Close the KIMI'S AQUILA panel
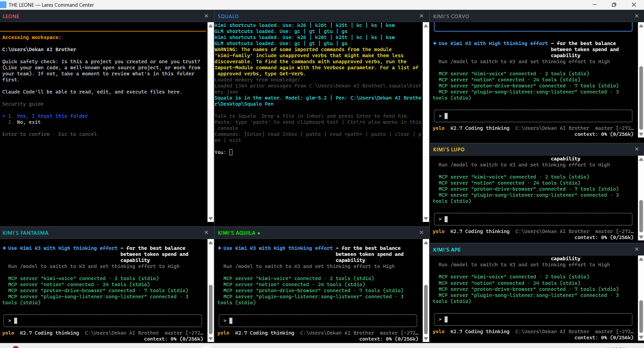The width and height of the screenshot is (644, 348). (x=421, y=232)
